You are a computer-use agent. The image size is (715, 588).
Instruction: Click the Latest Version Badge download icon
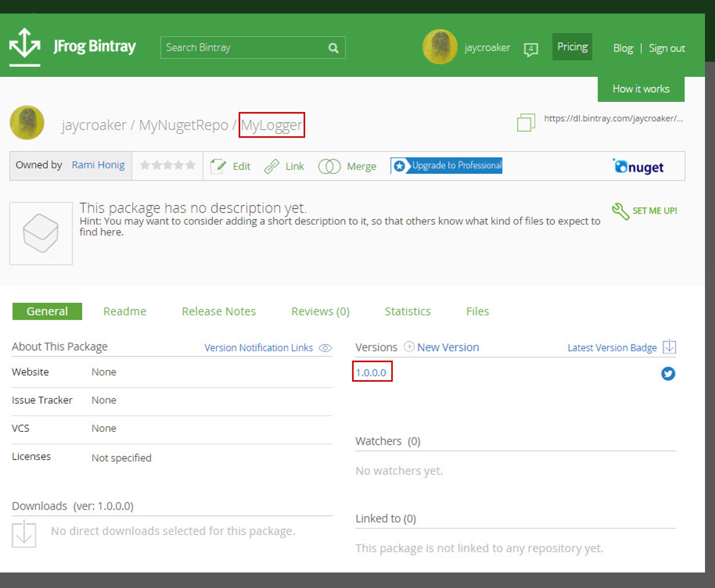(669, 347)
